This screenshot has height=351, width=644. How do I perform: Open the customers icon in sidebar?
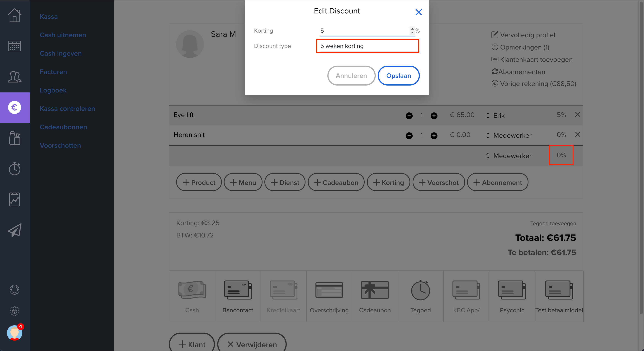[x=15, y=77]
